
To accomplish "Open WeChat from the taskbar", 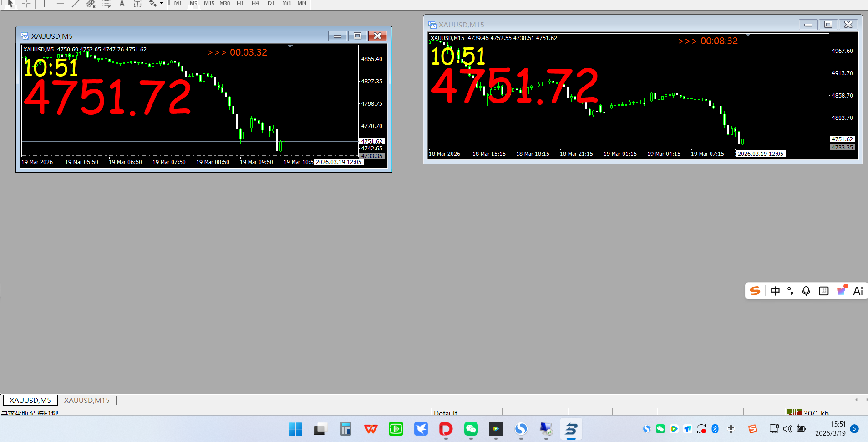I will [x=471, y=429].
